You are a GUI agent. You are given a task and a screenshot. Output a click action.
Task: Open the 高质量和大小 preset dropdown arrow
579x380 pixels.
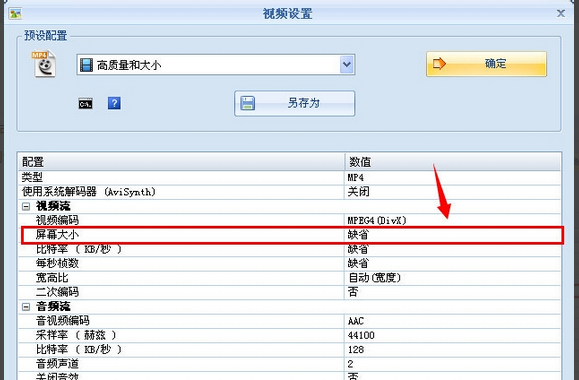(x=346, y=65)
